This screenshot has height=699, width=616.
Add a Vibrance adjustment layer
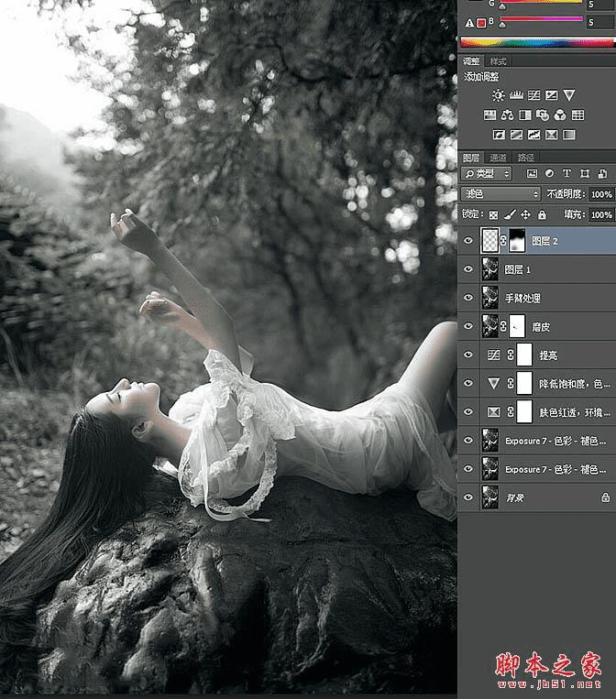point(568,95)
